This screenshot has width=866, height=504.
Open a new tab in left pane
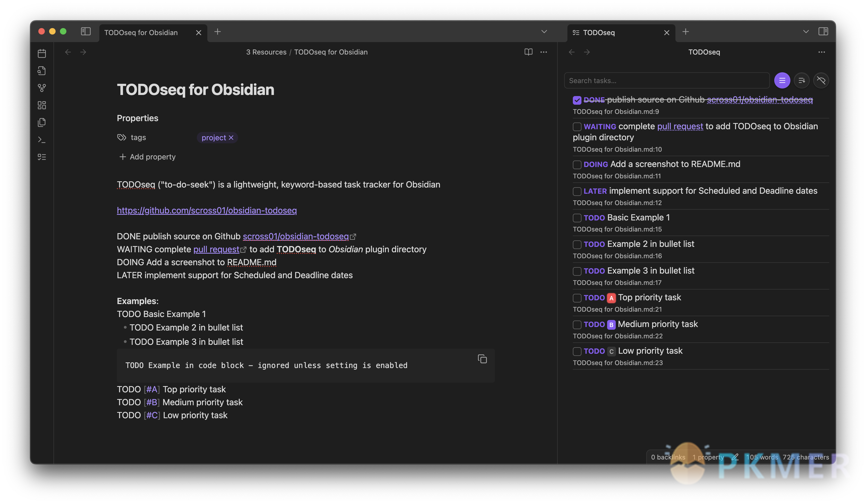click(x=218, y=32)
